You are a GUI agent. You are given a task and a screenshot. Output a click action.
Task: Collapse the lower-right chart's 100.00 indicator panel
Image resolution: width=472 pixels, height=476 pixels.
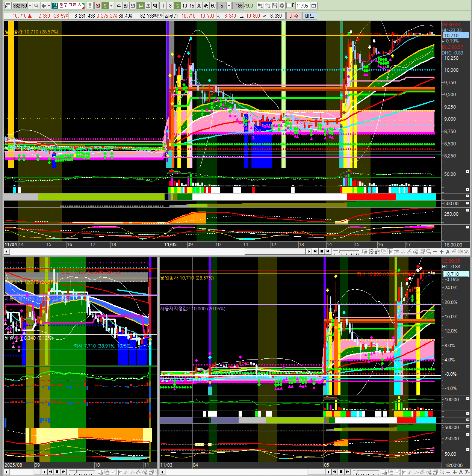(x=468, y=398)
